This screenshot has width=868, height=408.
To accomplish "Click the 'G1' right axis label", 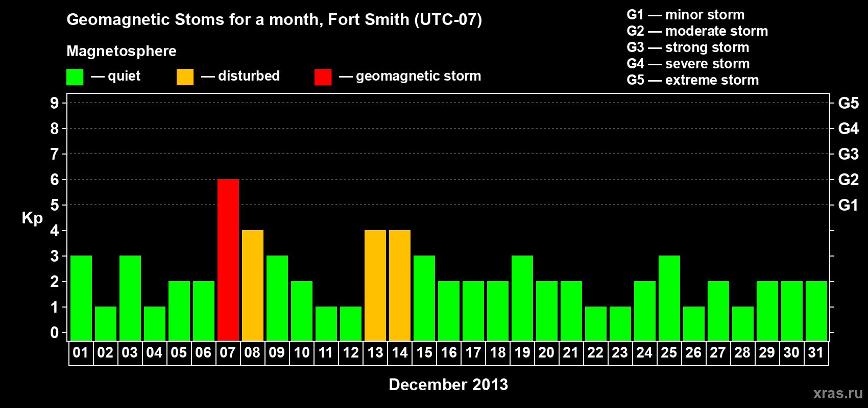I will (x=849, y=205).
